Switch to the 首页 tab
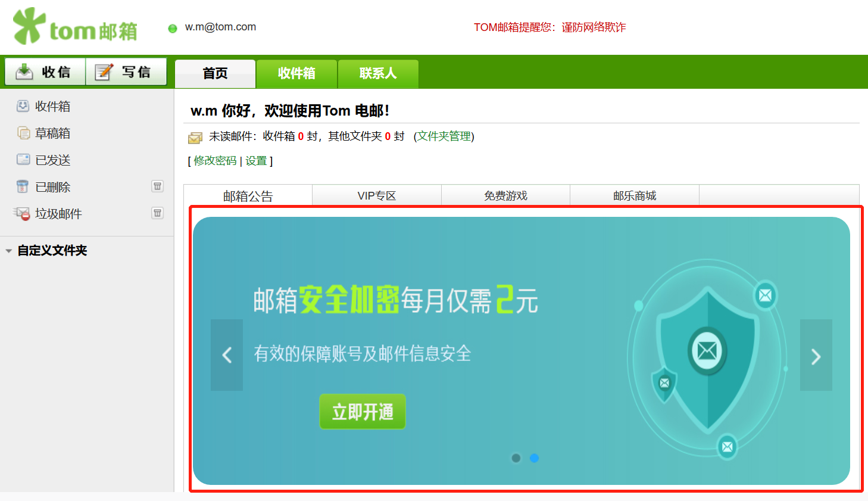Image resolution: width=868 pixels, height=501 pixels. pyautogui.click(x=215, y=73)
